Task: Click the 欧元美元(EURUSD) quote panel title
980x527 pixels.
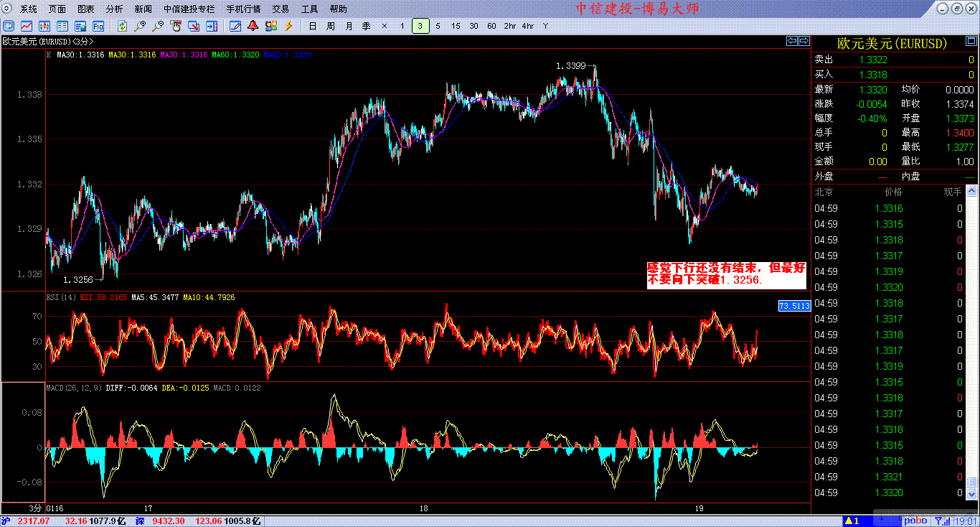Action: tap(892, 44)
